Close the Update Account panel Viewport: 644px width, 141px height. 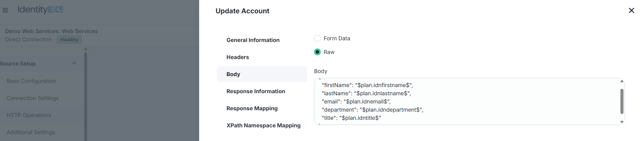631,11
